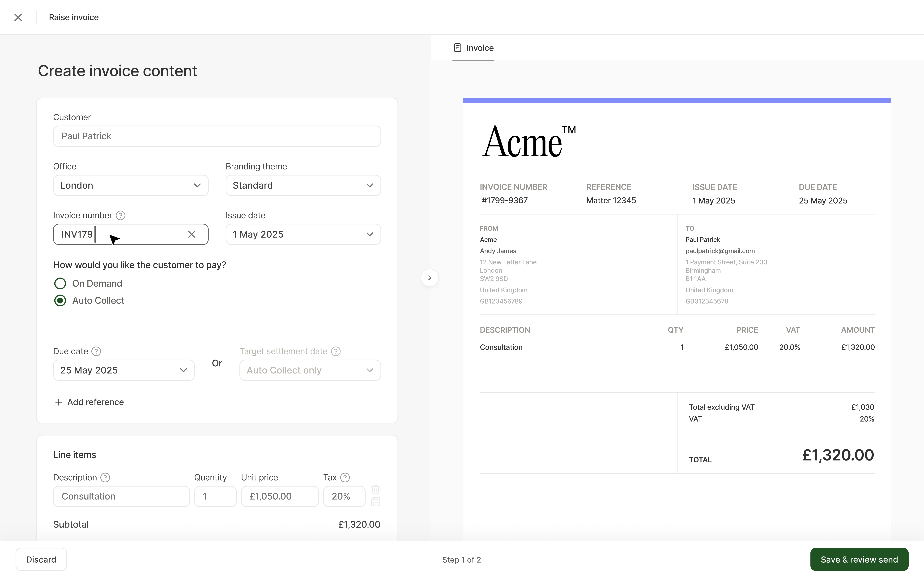Open the Due date dropdown

(124, 370)
